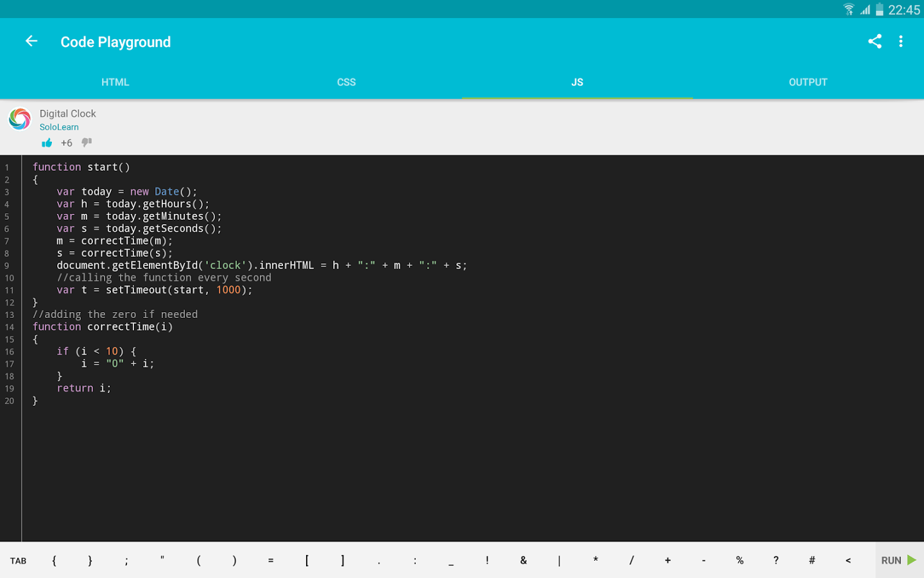Switch to the HTML tab

click(116, 82)
